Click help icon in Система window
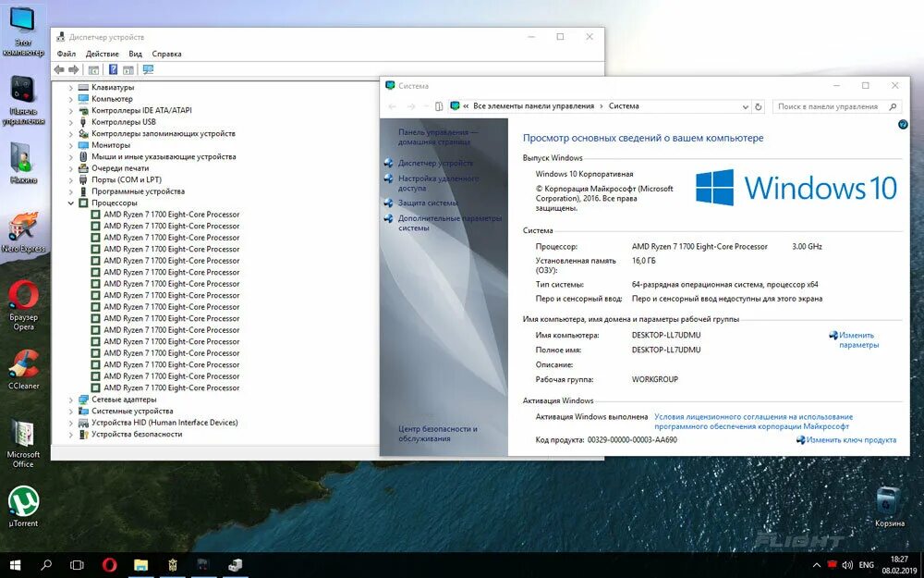 click(903, 125)
